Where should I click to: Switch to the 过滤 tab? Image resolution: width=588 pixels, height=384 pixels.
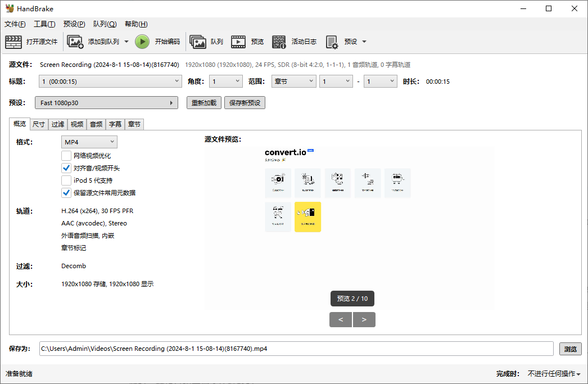[x=58, y=124]
